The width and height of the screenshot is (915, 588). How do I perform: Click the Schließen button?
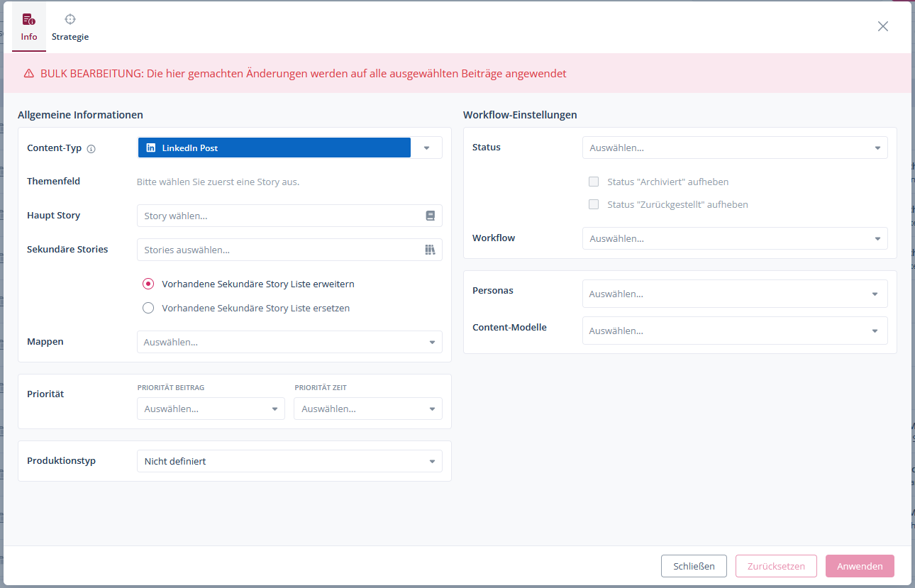click(694, 566)
